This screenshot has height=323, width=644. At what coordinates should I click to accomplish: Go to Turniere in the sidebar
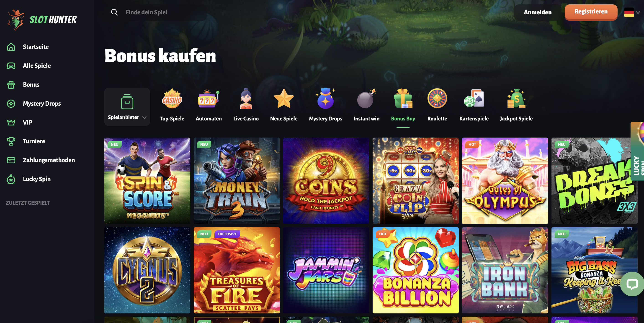34,141
